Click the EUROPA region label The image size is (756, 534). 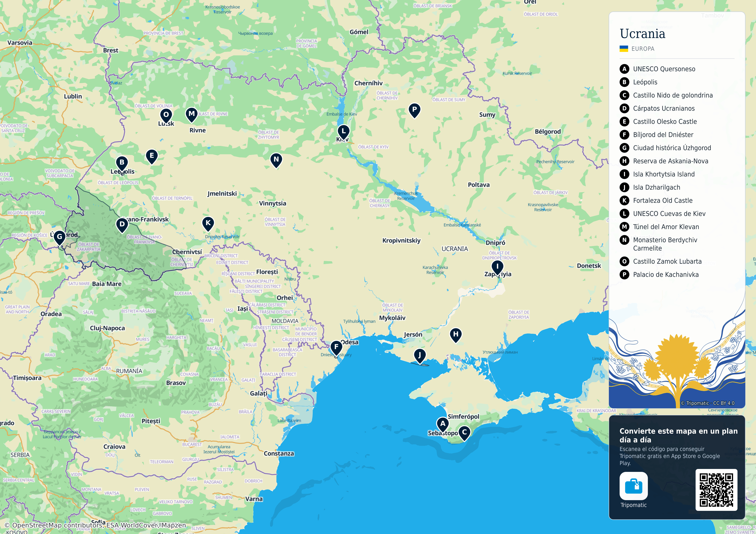pos(643,49)
